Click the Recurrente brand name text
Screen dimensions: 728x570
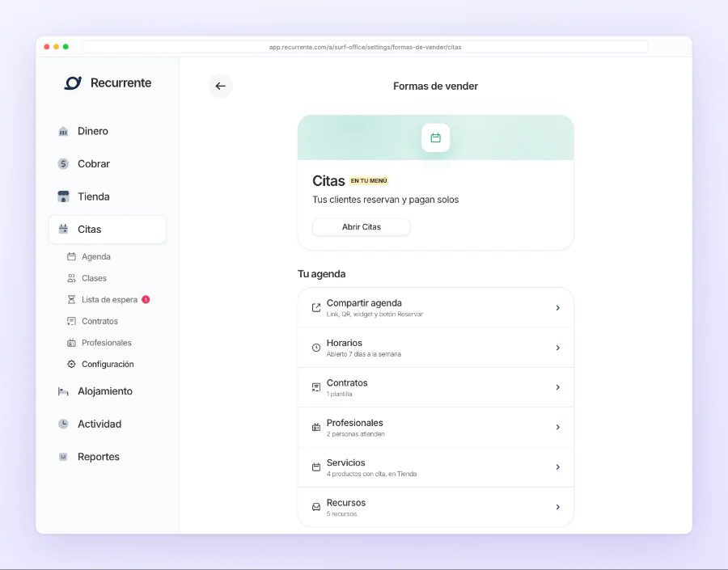121,83
